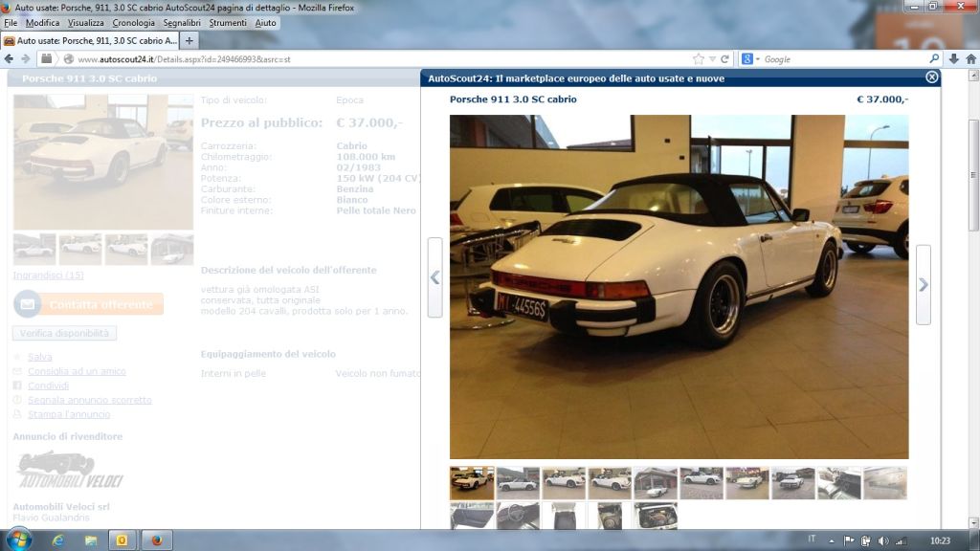Select the fourth thumbnail in gallery top row
The width and height of the screenshot is (980, 551).
[x=610, y=483]
